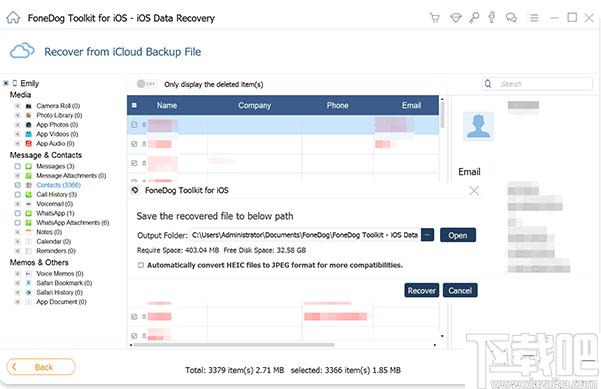Screen dimensions: 601x389
Task: Click the horizontal scrollbar under contact list
Action: 234,345
